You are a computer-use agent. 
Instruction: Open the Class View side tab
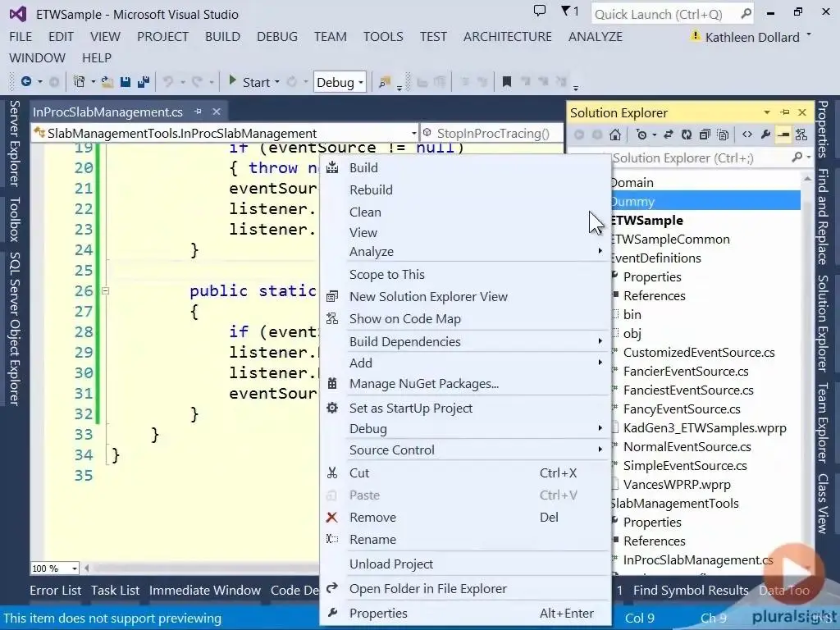[823, 504]
